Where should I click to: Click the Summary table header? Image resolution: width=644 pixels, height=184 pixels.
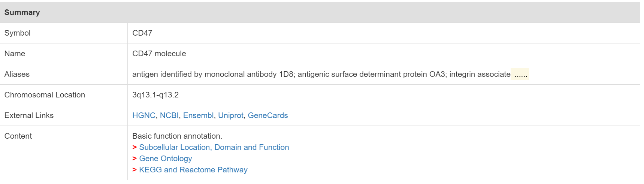[x=320, y=12]
